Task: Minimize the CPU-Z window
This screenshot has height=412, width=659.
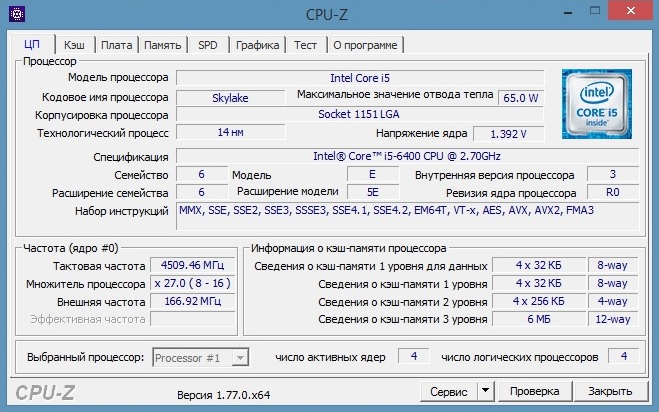Action: coord(568,12)
